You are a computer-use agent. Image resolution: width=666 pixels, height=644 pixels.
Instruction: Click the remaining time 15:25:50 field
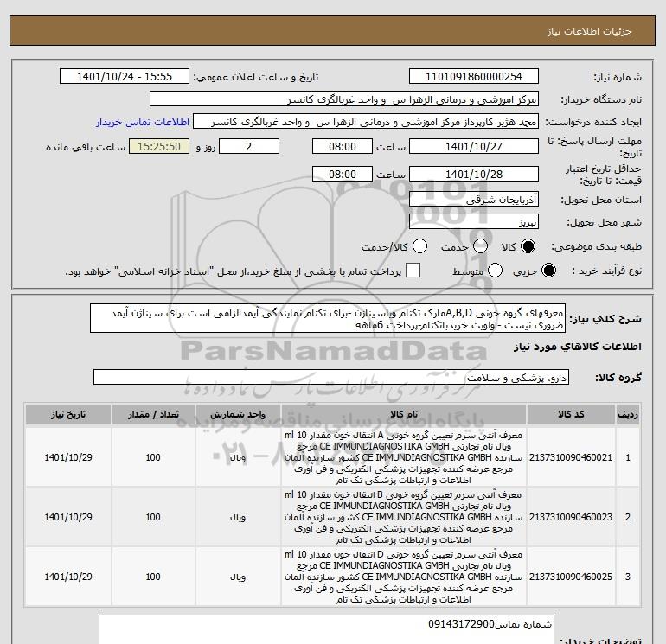tap(159, 146)
